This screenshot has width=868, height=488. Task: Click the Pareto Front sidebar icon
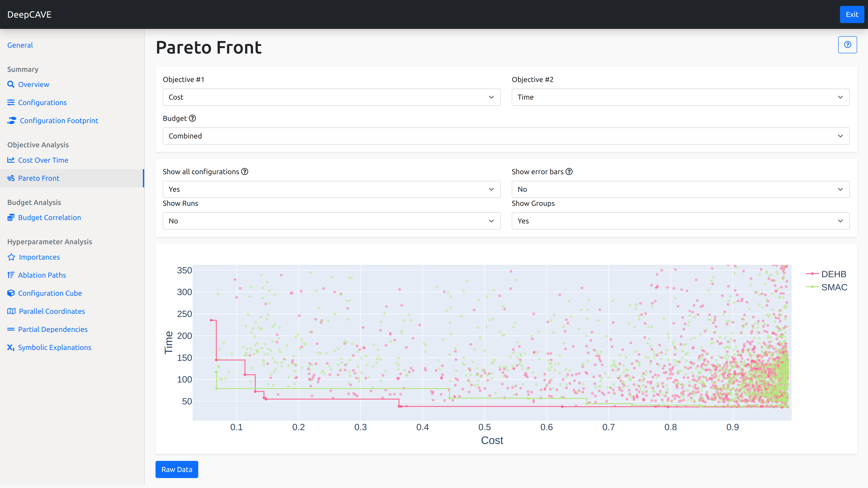click(11, 178)
